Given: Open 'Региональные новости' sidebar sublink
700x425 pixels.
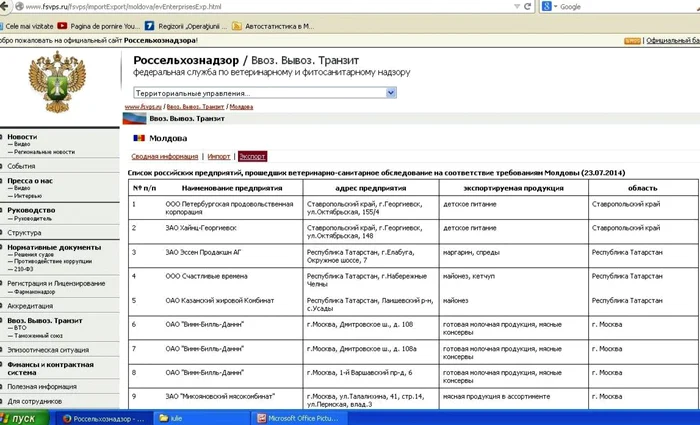Looking at the screenshot, I should point(44,152).
